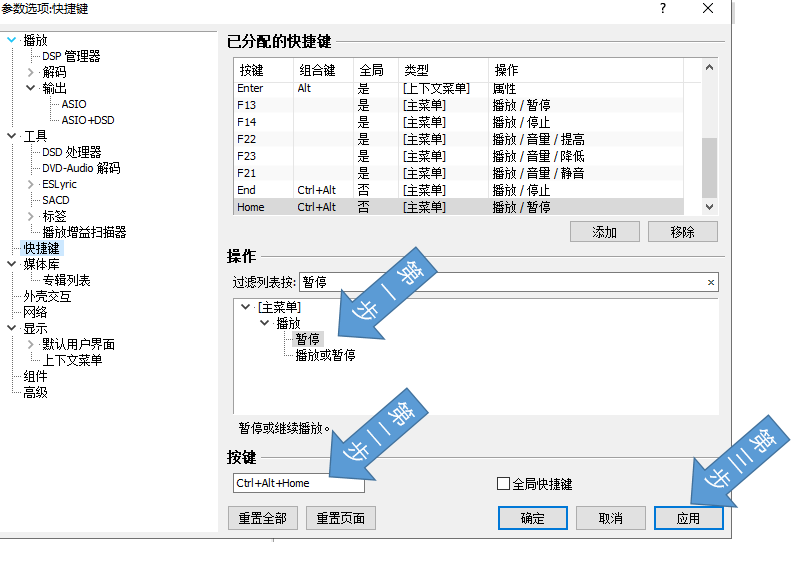800x568 pixels.
Task: Expand the ESLyric tree node
Action: click(x=31, y=184)
